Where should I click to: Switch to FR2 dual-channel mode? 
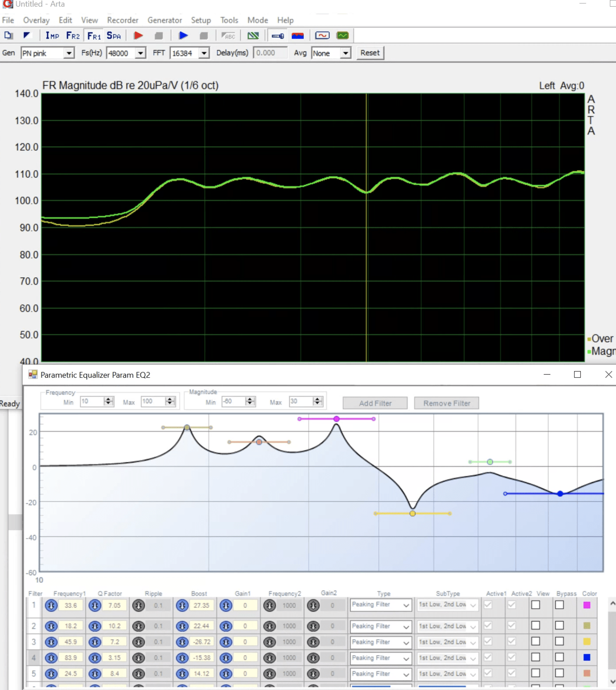point(73,36)
